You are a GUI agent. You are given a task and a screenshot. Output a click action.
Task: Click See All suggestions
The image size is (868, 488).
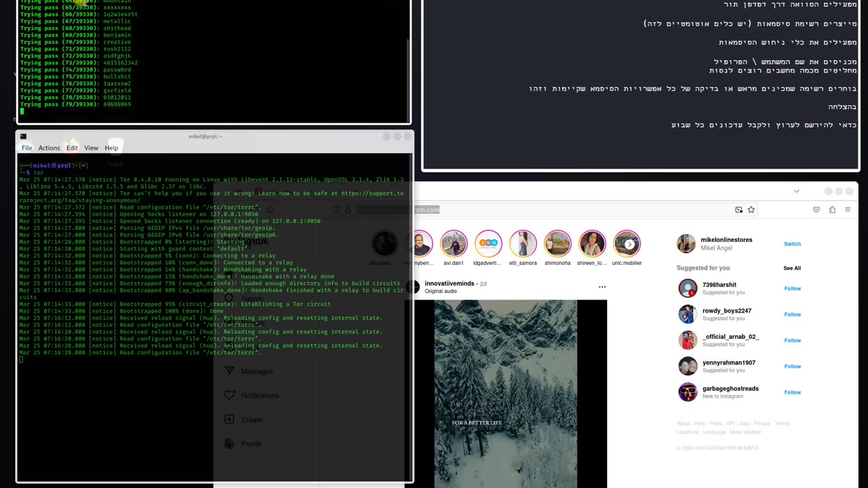pyautogui.click(x=792, y=268)
